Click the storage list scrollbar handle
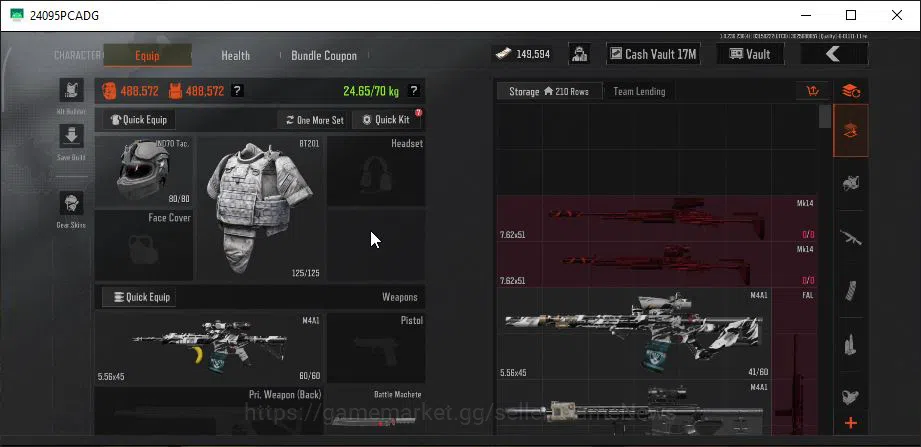 (x=825, y=116)
